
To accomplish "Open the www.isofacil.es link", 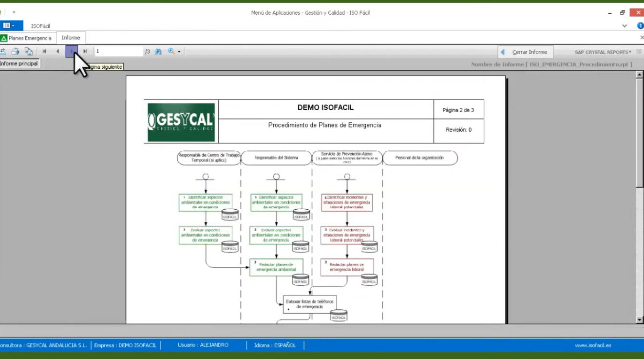I will (x=593, y=345).
